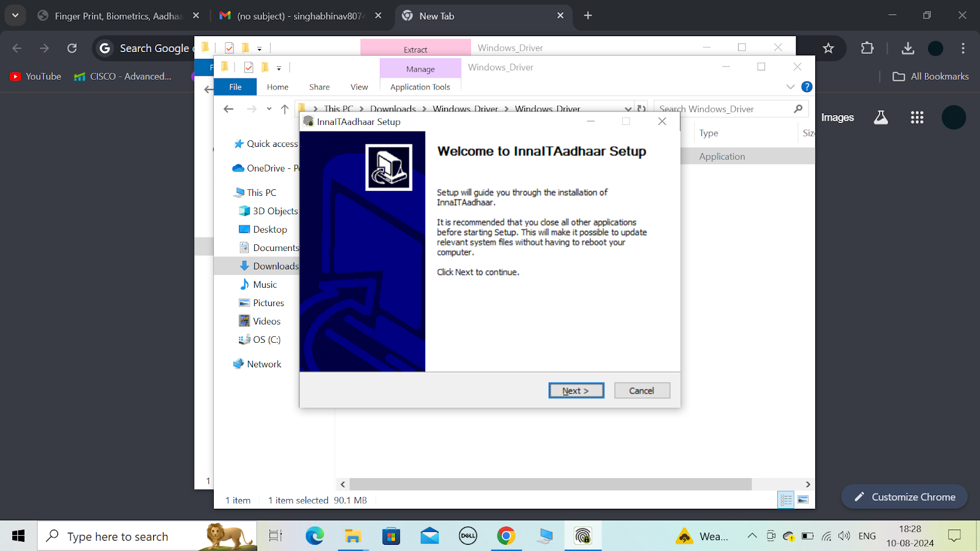
Task: Go back in File Explorer
Action: click(228, 109)
